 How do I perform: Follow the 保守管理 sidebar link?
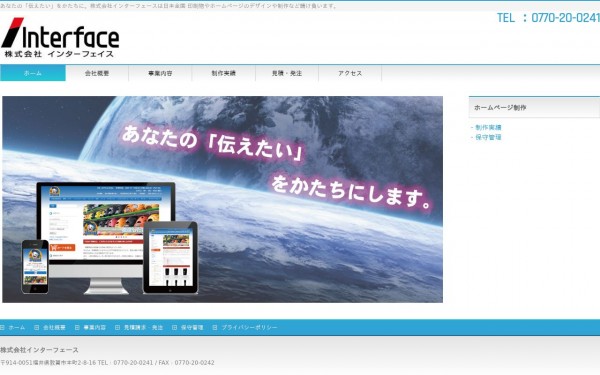coord(488,137)
